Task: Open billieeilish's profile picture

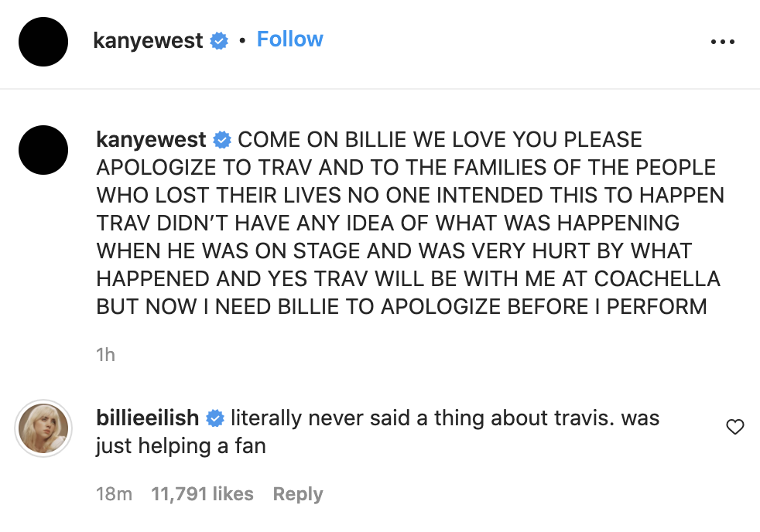Action: pos(43,428)
